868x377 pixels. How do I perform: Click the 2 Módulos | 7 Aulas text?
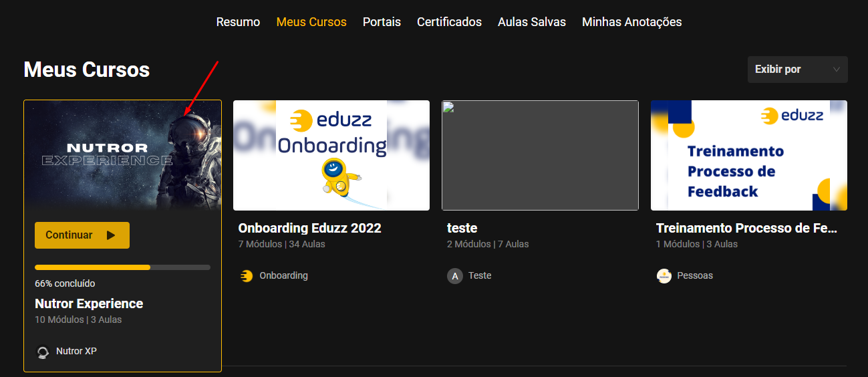point(488,244)
